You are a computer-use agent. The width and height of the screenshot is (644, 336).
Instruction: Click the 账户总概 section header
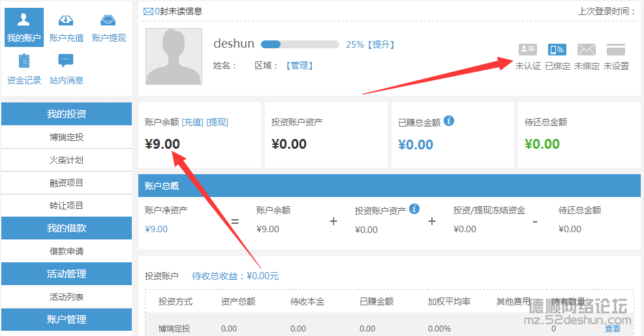coord(390,186)
